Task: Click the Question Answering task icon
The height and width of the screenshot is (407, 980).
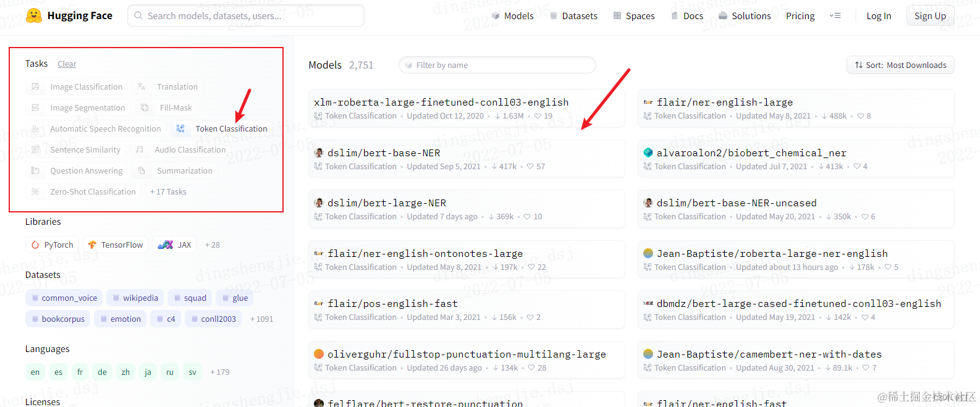Action: 35,170
